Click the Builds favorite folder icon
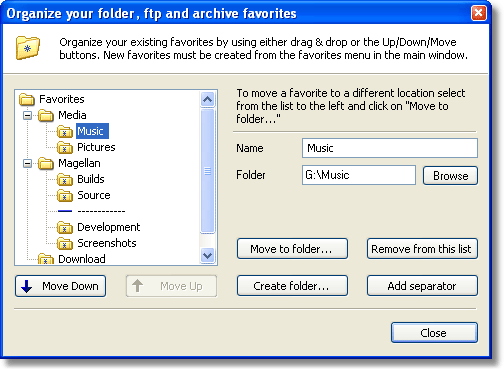 coord(65,180)
